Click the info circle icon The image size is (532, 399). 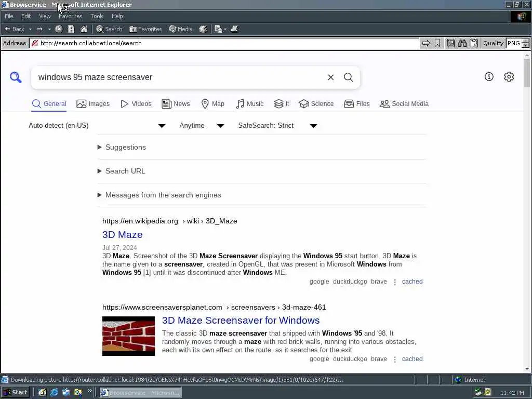pos(489,77)
